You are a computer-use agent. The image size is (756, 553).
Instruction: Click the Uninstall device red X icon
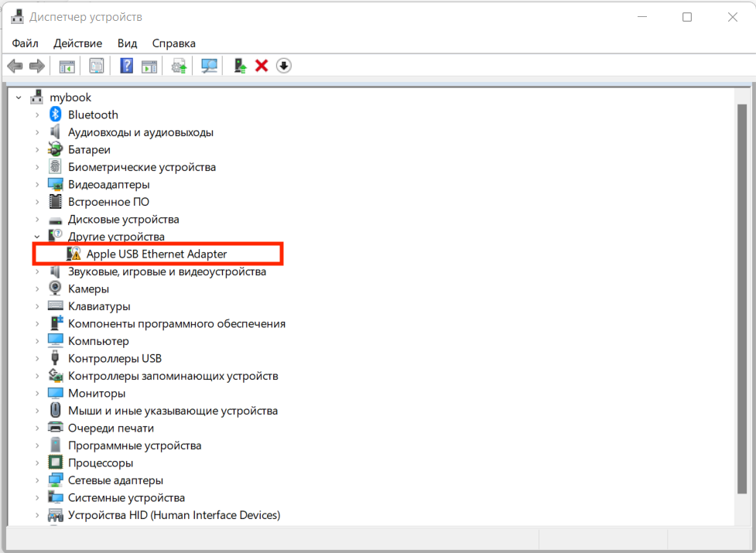(262, 66)
